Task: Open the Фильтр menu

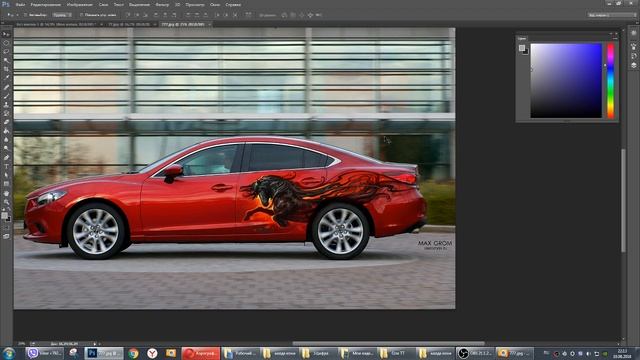Action: [x=162, y=4]
